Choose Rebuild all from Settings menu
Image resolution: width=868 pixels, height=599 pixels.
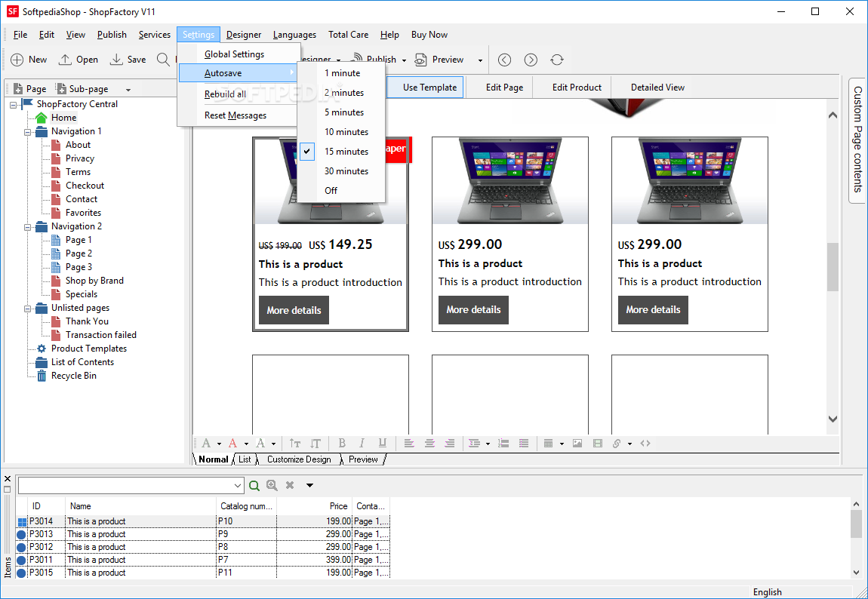pos(225,94)
